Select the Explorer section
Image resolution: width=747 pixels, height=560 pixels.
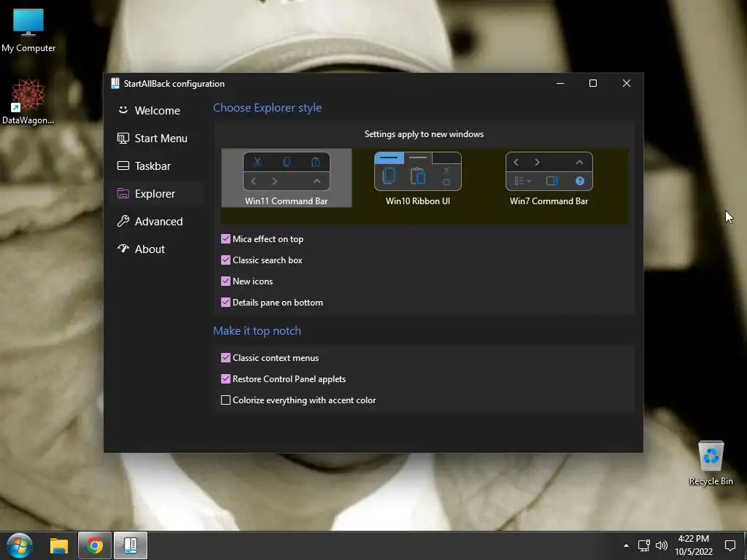click(156, 193)
